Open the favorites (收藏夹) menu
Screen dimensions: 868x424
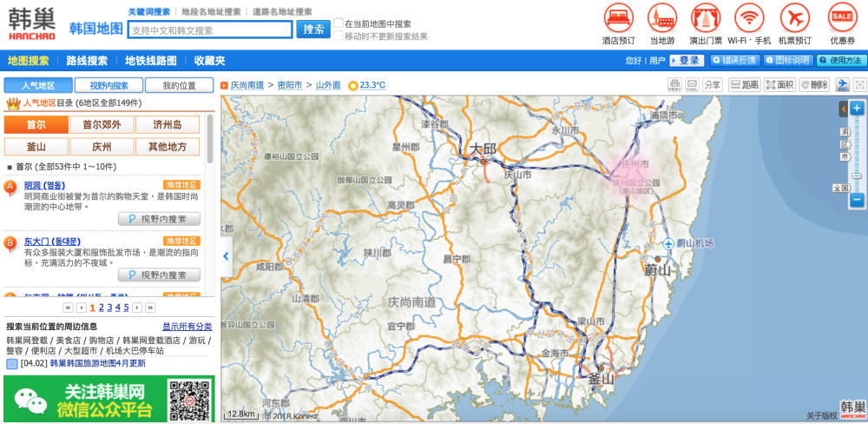[x=210, y=61]
